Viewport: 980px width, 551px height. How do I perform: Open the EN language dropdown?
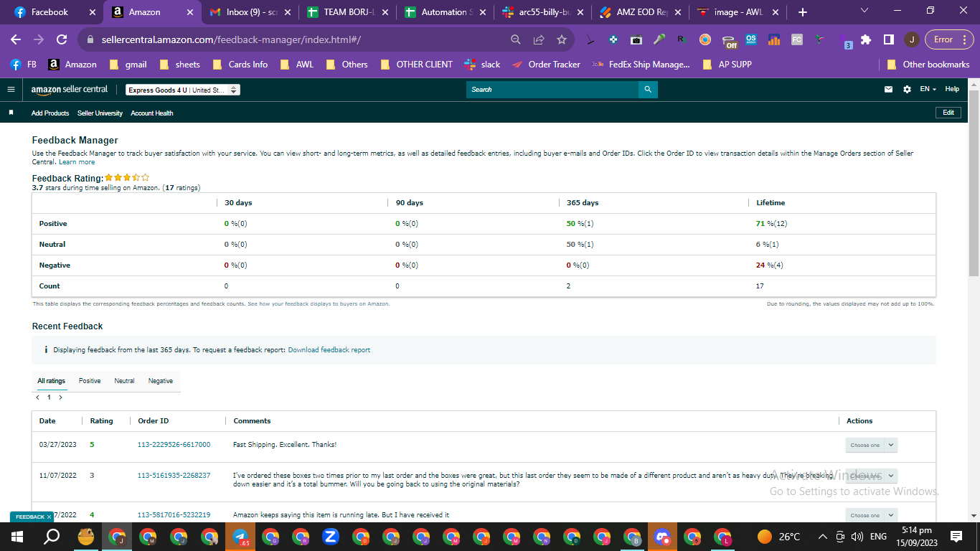928,90
